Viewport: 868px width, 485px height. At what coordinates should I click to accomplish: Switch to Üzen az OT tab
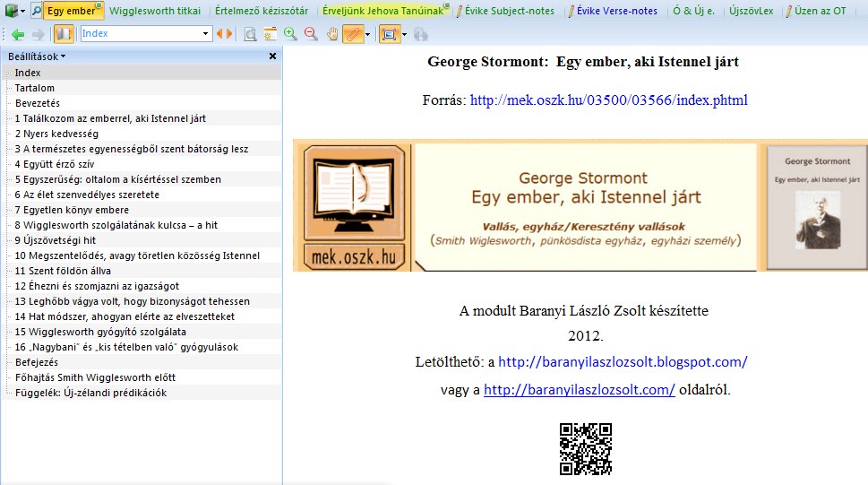815,11
